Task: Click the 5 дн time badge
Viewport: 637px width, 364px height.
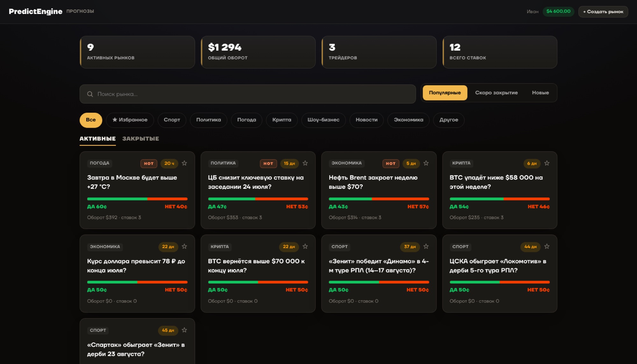Action: 411,164
